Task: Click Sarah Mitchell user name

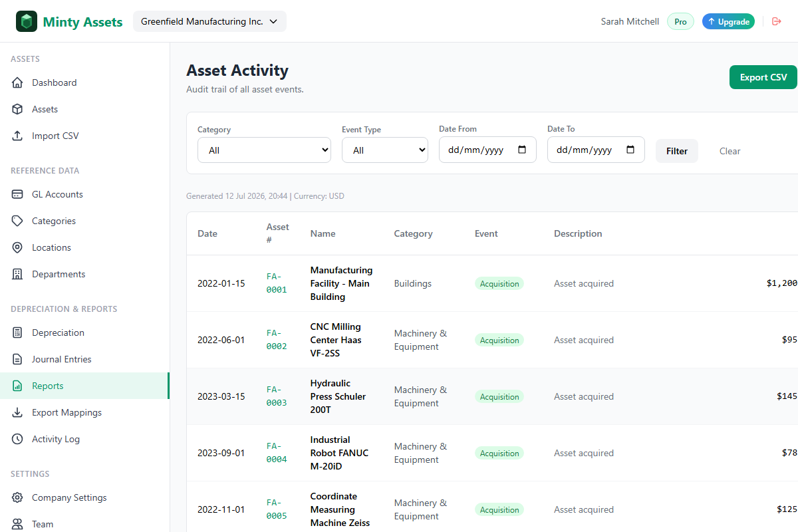Action: (630, 21)
